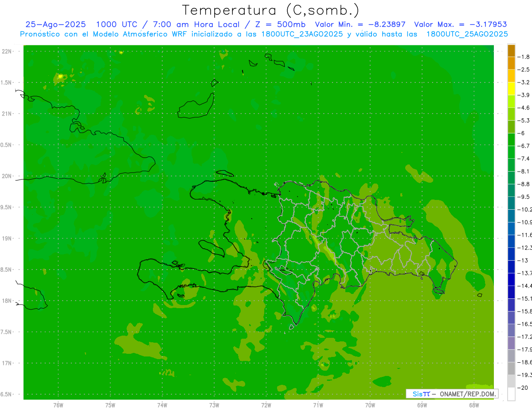The height and width of the screenshot is (411, 532).
Task: Click the "-8.1" colorbar label
Action: [524, 171]
